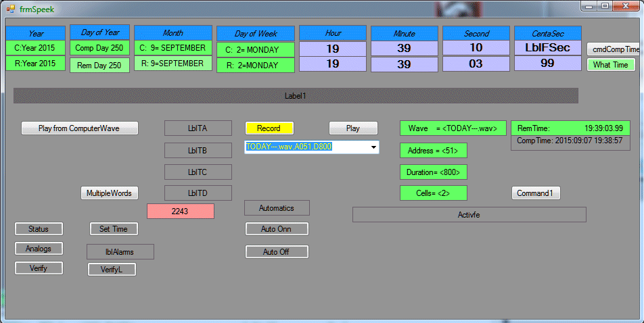Click CompTime 2015:09:07 19:38:57 text
Image resolution: width=644 pixels, height=323 pixels.
point(570,141)
